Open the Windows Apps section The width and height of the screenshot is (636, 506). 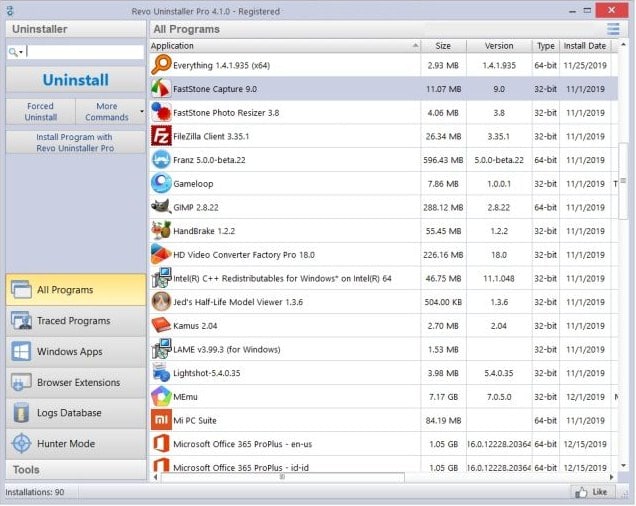[76, 351]
